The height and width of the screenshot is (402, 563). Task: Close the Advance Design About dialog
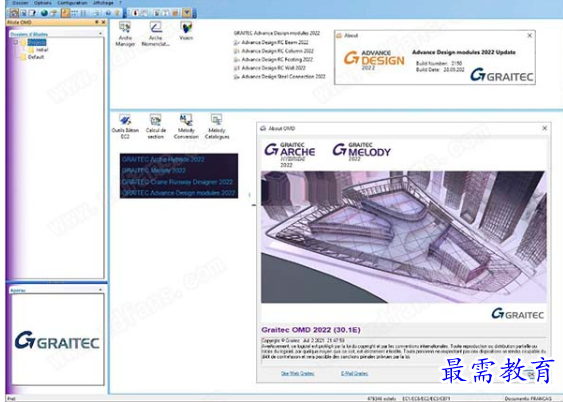[x=530, y=36]
